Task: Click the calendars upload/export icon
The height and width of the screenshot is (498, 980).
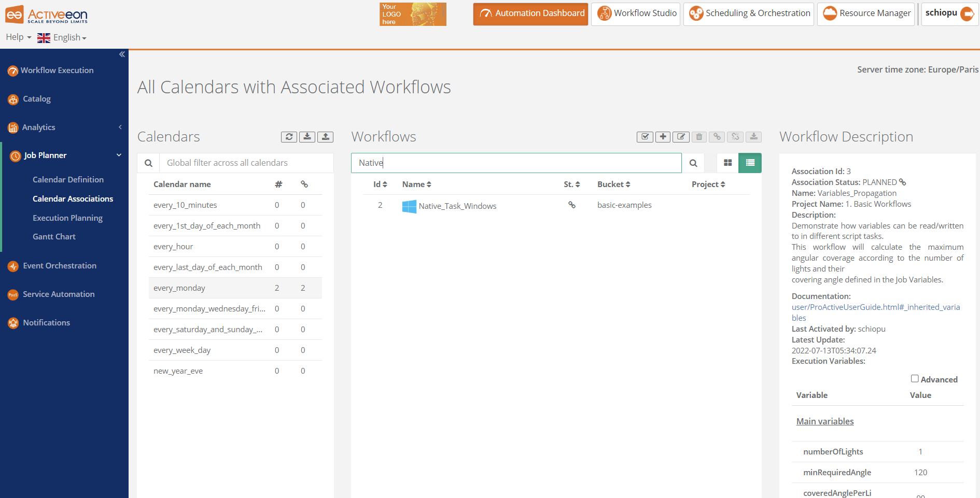Action: pos(325,137)
